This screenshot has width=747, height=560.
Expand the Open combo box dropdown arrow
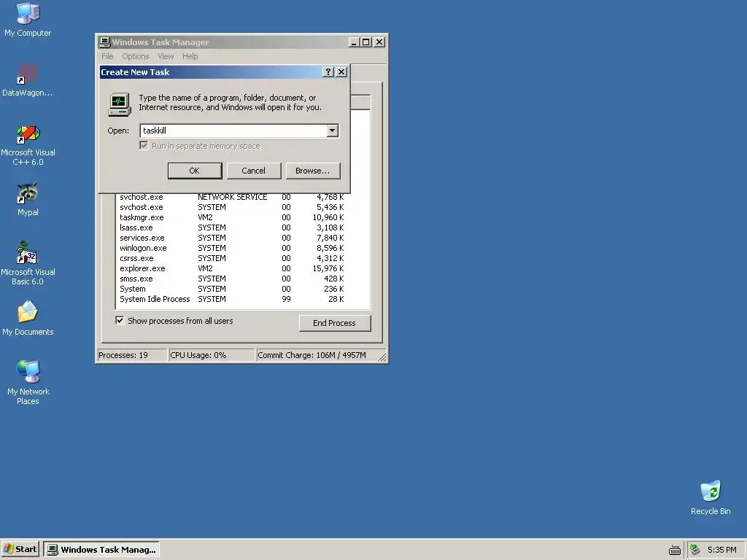pos(333,131)
